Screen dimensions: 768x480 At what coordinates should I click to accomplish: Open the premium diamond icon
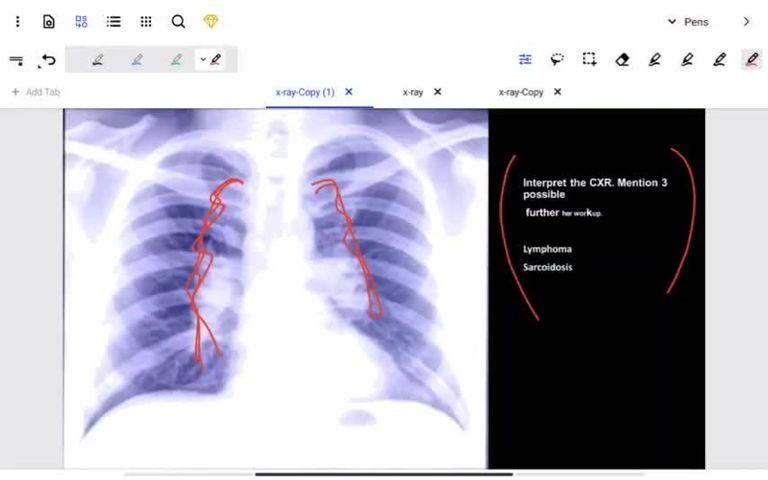click(211, 22)
